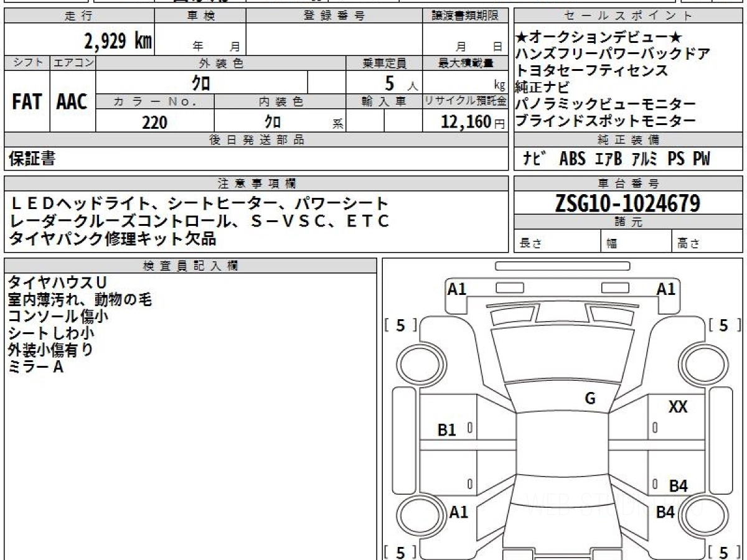Select the エアコン header cell
This screenshot has height=560, width=747.
pyautogui.click(x=73, y=63)
